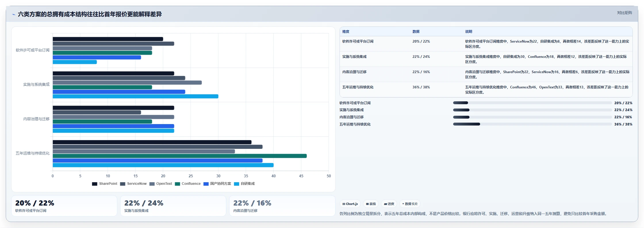Select the 内容治理与迁移 table row cell

pos(354,72)
